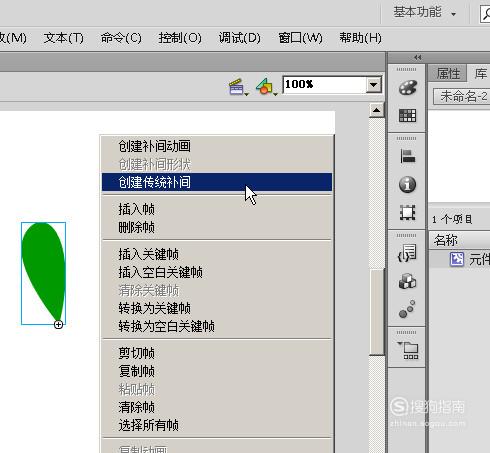490x453 pixels.
Task: Open the 命令(C) menu
Action: tap(121, 38)
